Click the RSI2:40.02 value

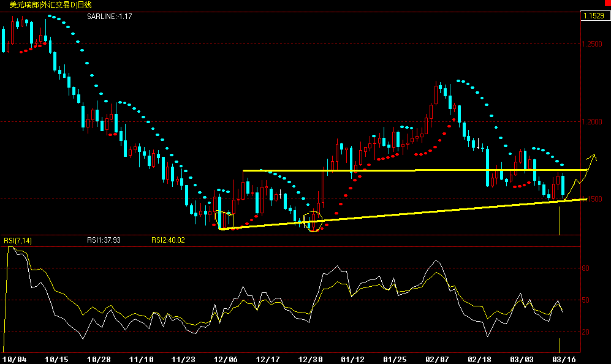coord(168,240)
